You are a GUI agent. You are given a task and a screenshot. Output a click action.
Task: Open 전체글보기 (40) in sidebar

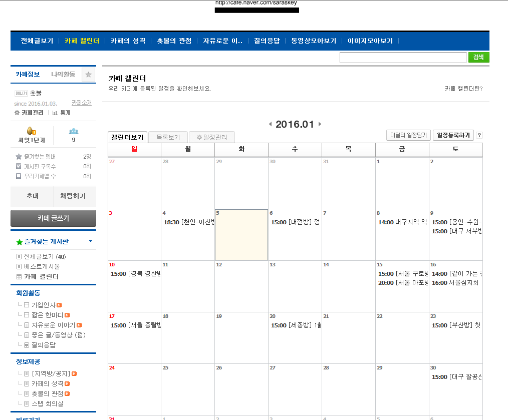[45, 257]
